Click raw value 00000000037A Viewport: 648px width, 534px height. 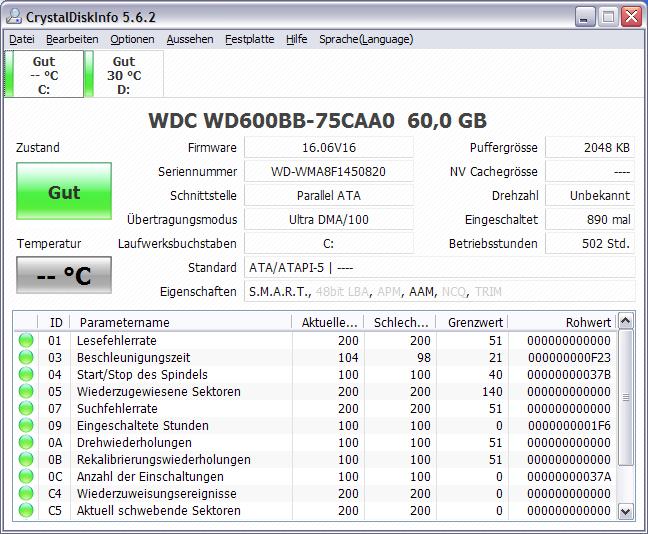[x=569, y=476]
